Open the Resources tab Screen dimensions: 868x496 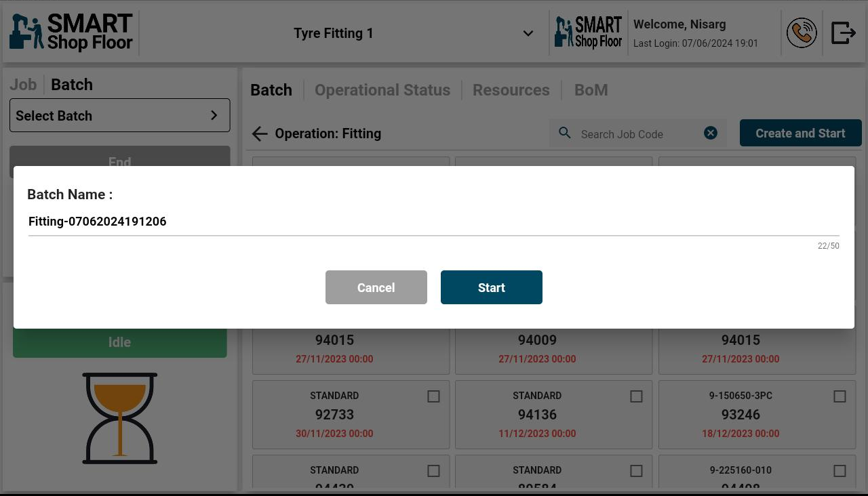[x=511, y=90]
